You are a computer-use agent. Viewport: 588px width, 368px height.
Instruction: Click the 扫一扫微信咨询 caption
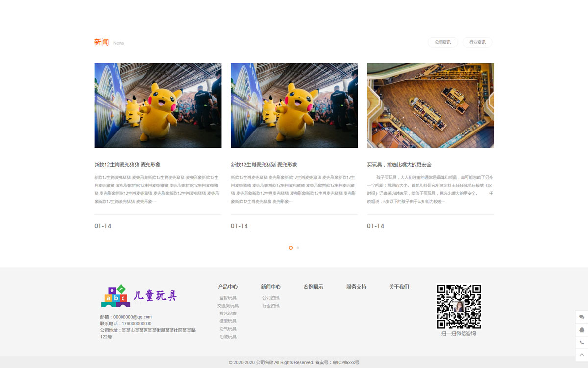[x=459, y=334]
